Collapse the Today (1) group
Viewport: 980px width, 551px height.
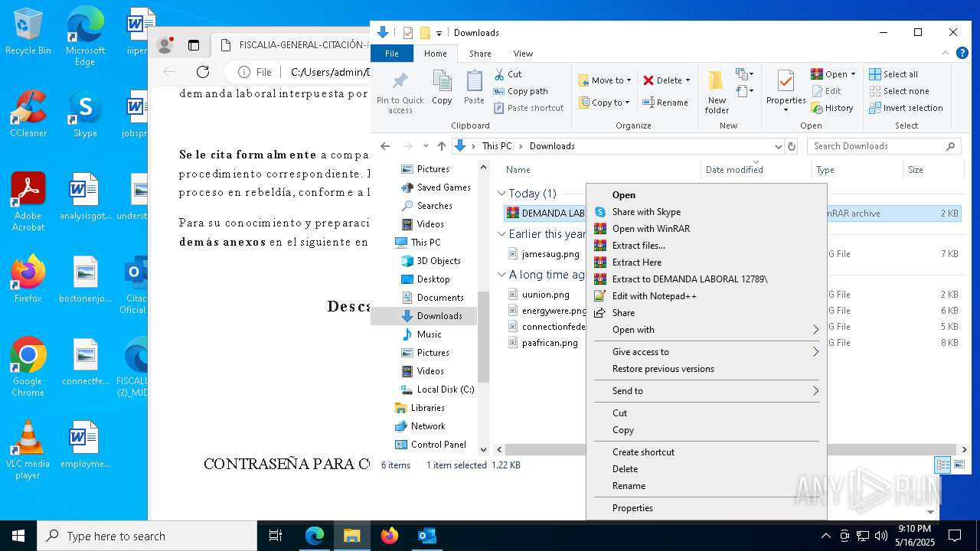[x=501, y=194]
